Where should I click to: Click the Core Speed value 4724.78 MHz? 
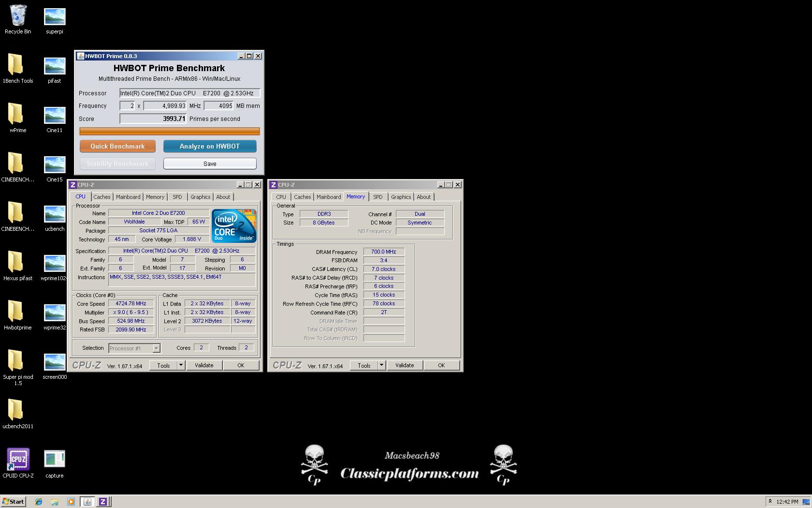(x=131, y=304)
